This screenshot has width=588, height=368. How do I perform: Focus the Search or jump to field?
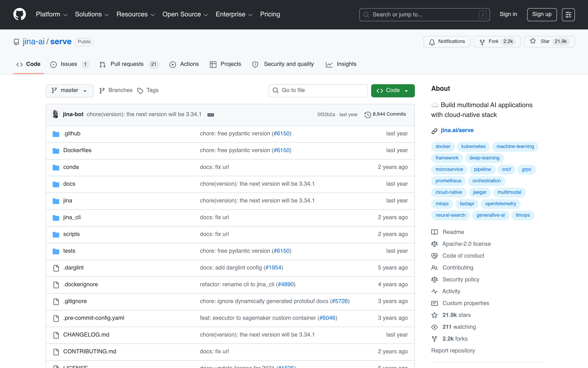[424, 15]
